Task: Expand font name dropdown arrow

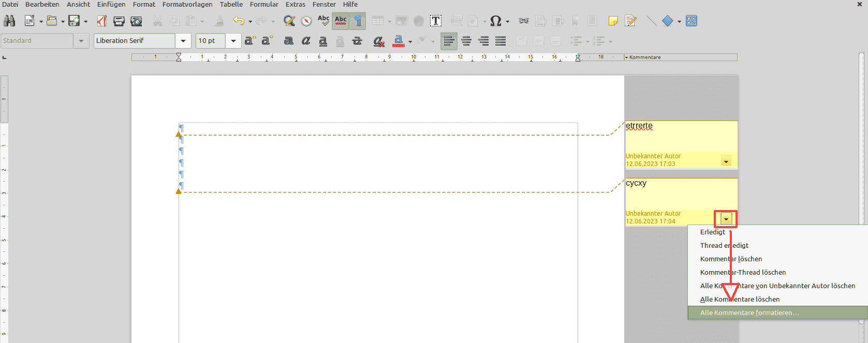Action: point(183,41)
